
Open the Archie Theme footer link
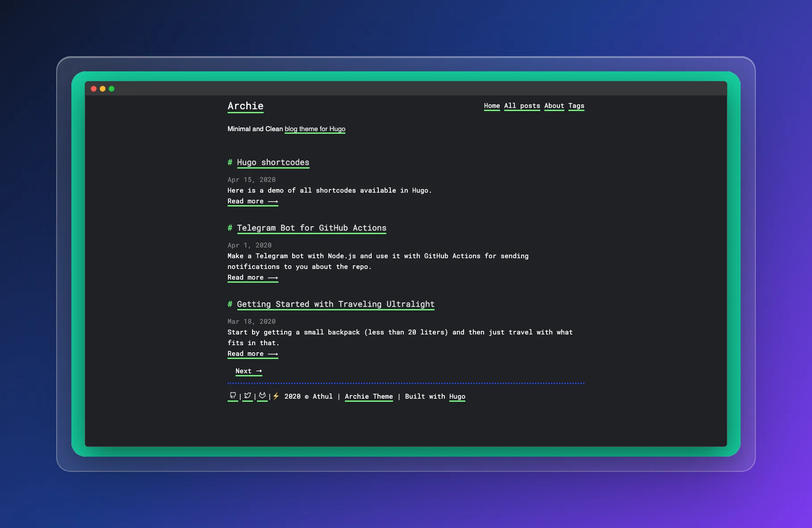click(x=369, y=396)
